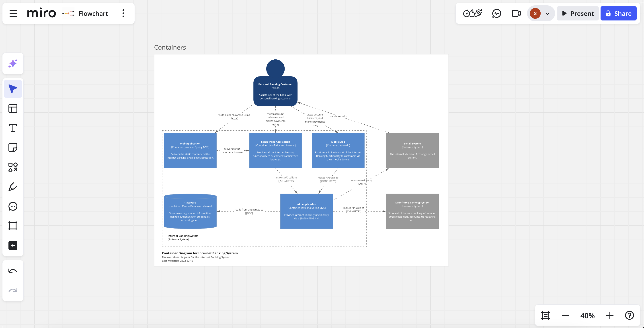The height and width of the screenshot is (328, 644).
Task: Select the Sticky note tool
Action: (x=13, y=148)
